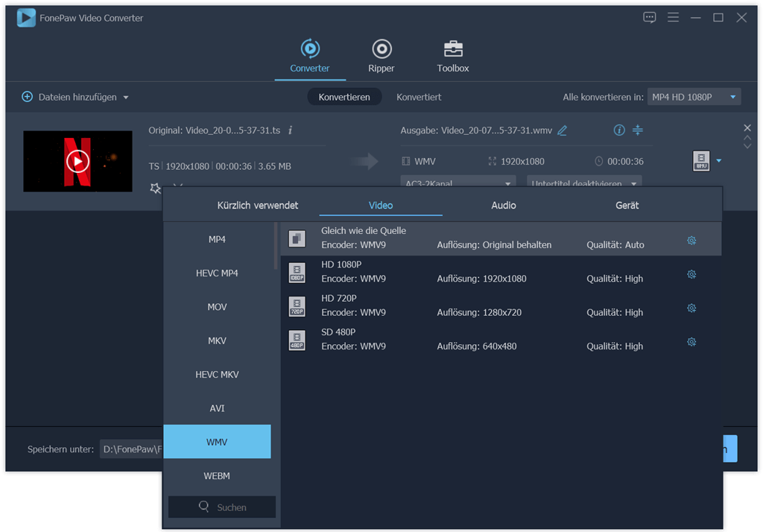Open settings gear for Gleich wie die Quelle
763x532 pixels.
(x=691, y=241)
